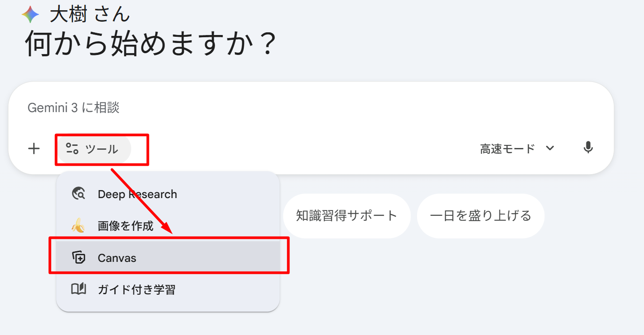Click the plus icon to add files
644x335 pixels.
click(34, 149)
